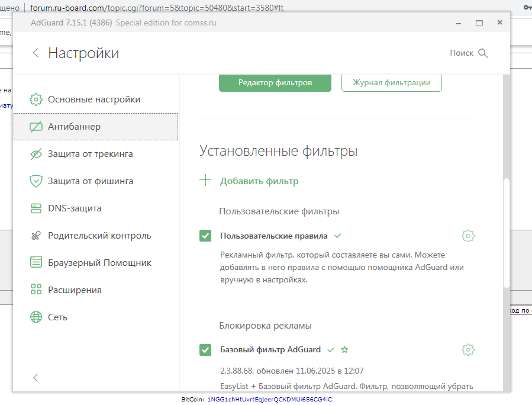This screenshot has height=405, width=532.
Task: Click the Браузерный Помощник window icon
Action: (36, 262)
